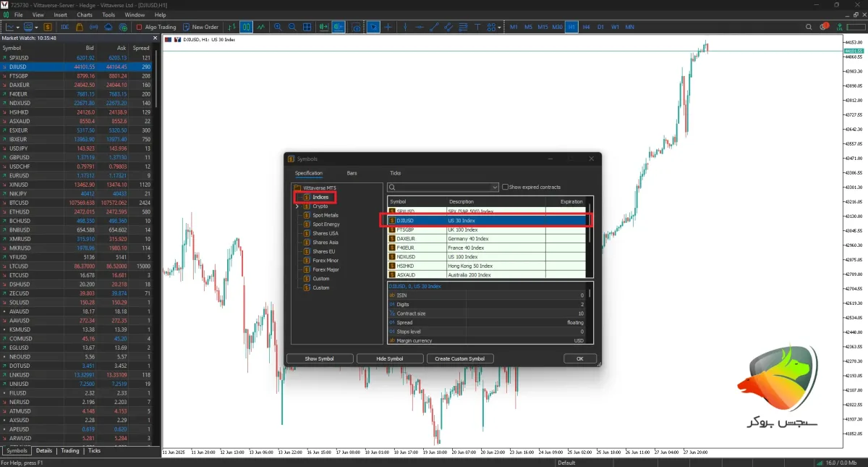Select the Vittaverse MT5 root folder
Screen dimensions: 868x467
(319, 188)
